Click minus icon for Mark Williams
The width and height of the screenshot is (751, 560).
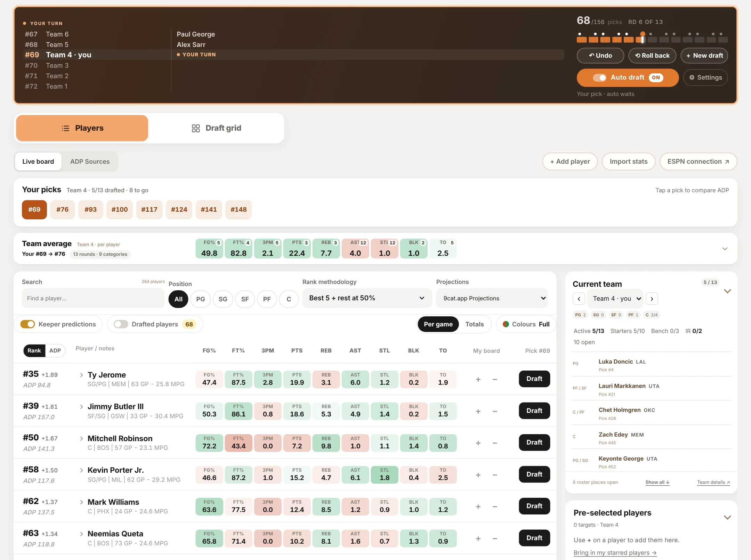495,506
